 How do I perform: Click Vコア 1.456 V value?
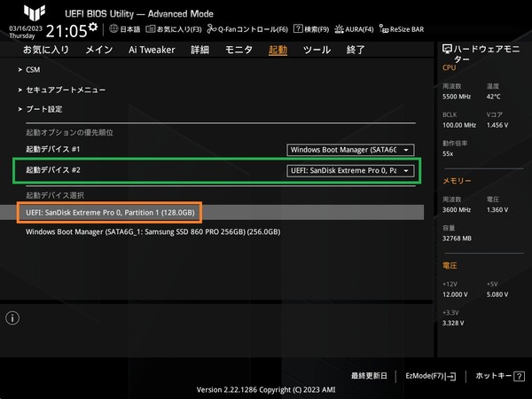(x=497, y=125)
